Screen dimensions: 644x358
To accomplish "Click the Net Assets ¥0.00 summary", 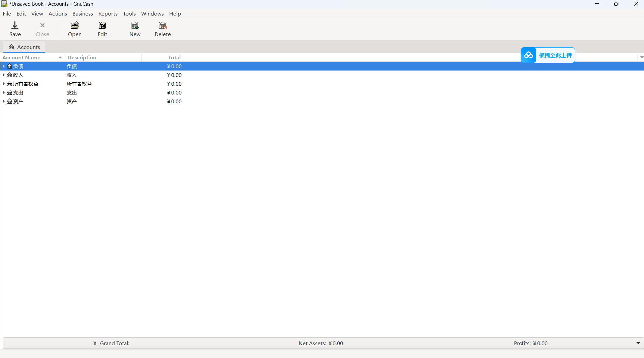I will (321, 343).
